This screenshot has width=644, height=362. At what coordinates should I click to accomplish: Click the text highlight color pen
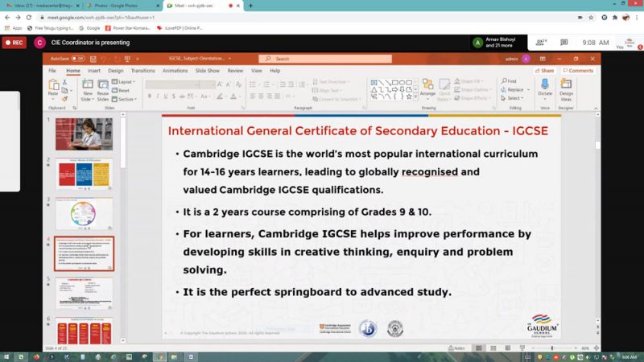[220, 96]
